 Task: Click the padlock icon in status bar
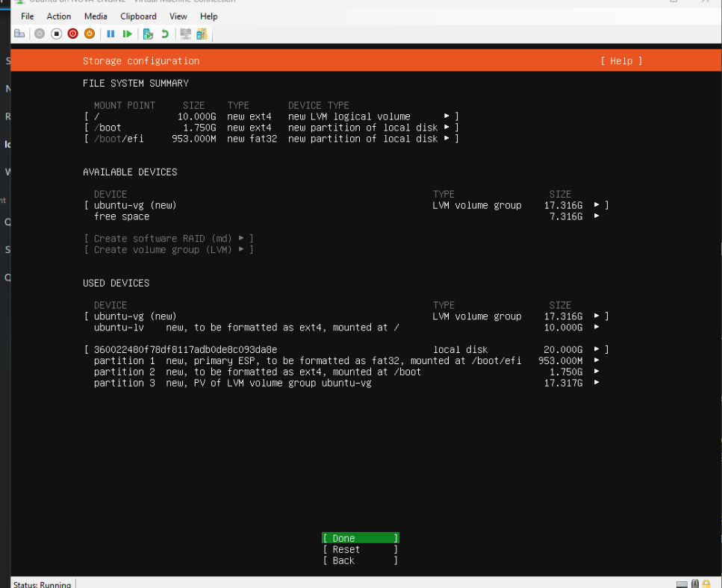coord(695,584)
